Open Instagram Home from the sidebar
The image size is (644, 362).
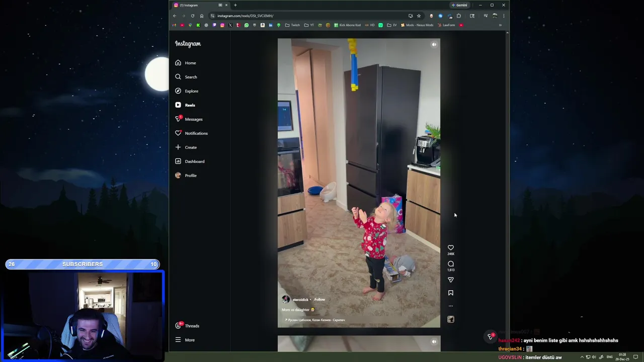click(186, 63)
